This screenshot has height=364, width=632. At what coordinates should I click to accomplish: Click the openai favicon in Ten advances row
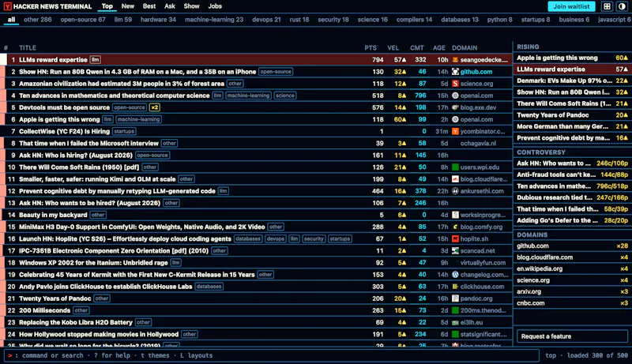[455, 96]
